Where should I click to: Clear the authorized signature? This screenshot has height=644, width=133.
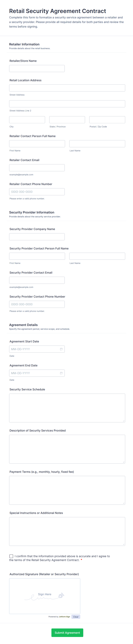(x=76, y=617)
